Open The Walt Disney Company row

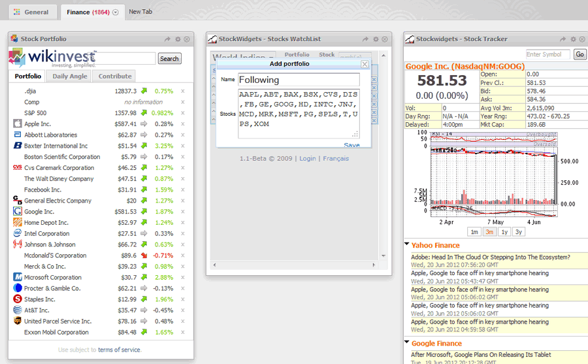pyautogui.click(x=101, y=179)
